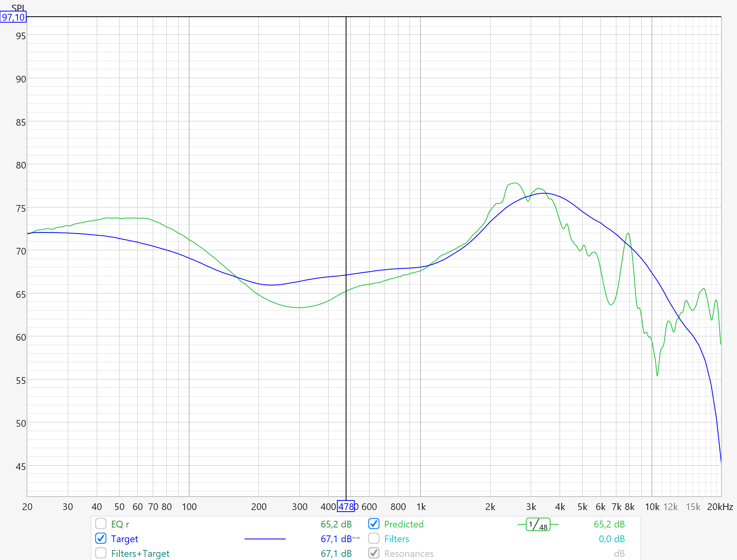Click the 95 SPL axis label
This screenshot has height=560, width=737.
click(21, 36)
